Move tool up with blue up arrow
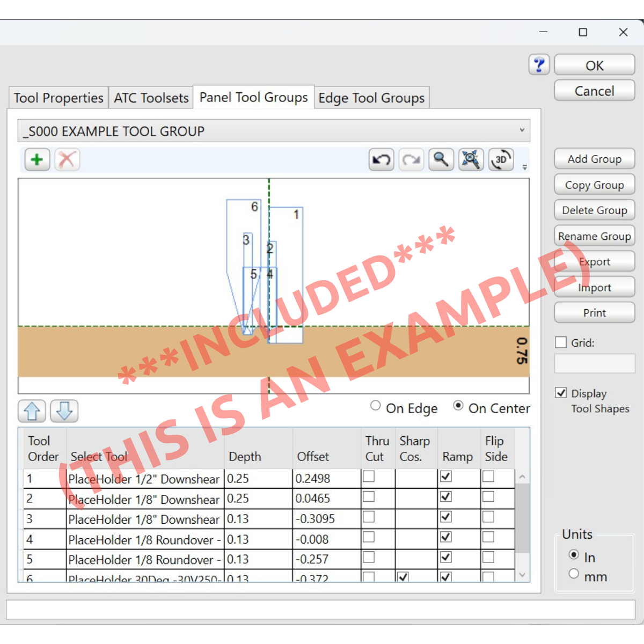 click(x=32, y=411)
